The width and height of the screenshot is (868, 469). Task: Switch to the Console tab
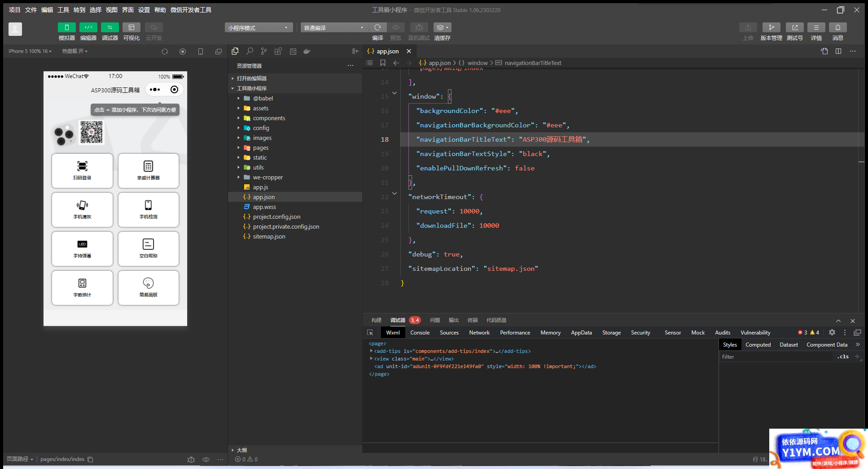pos(420,333)
